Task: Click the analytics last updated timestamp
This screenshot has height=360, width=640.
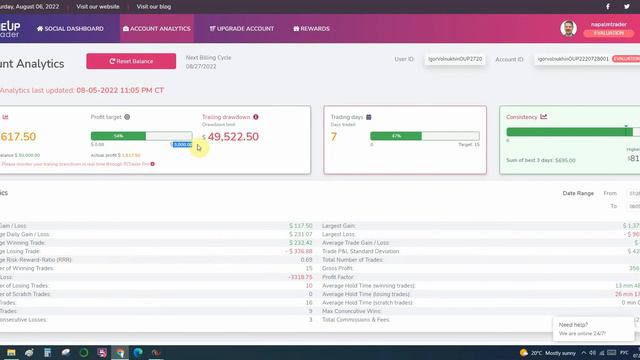Action: [120, 91]
